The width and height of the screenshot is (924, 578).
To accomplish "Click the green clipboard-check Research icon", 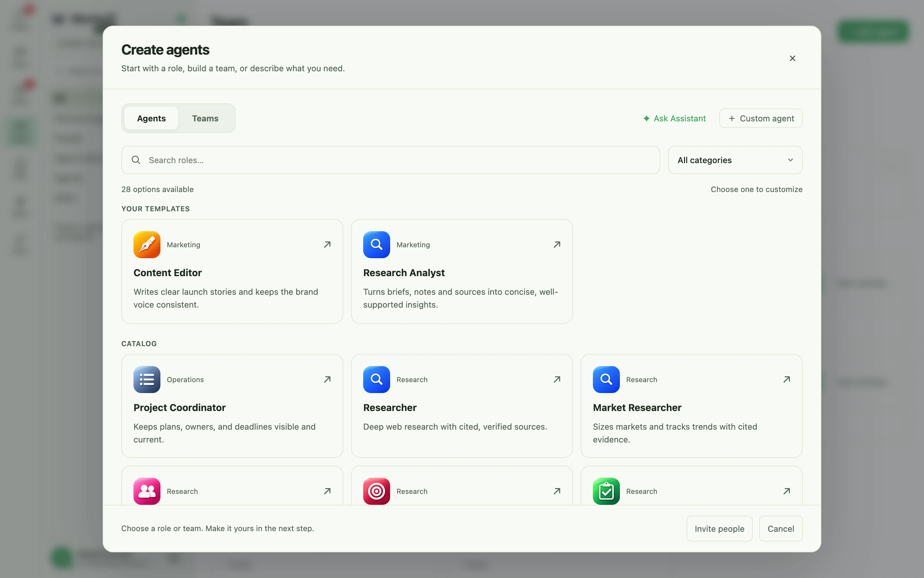I will 606,491.
